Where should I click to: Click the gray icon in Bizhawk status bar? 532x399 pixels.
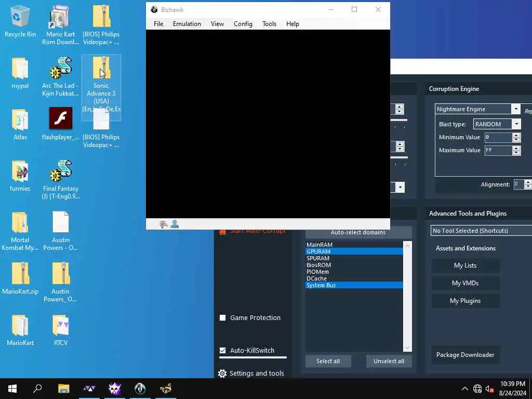click(x=164, y=224)
